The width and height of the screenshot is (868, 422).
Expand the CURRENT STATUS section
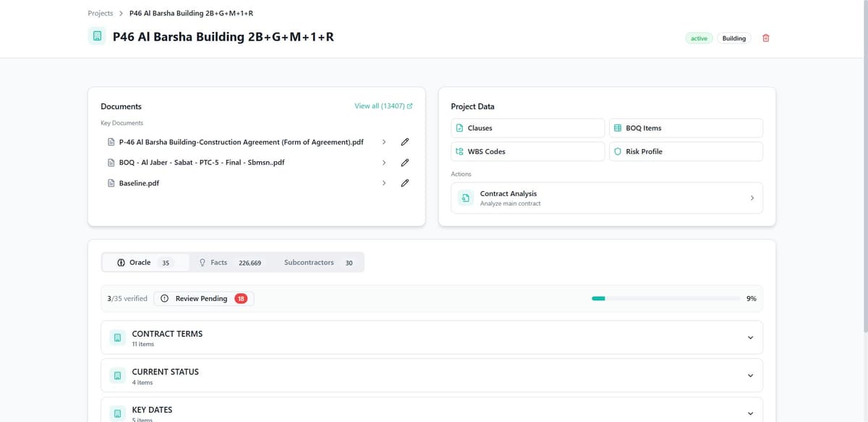(x=750, y=374)
